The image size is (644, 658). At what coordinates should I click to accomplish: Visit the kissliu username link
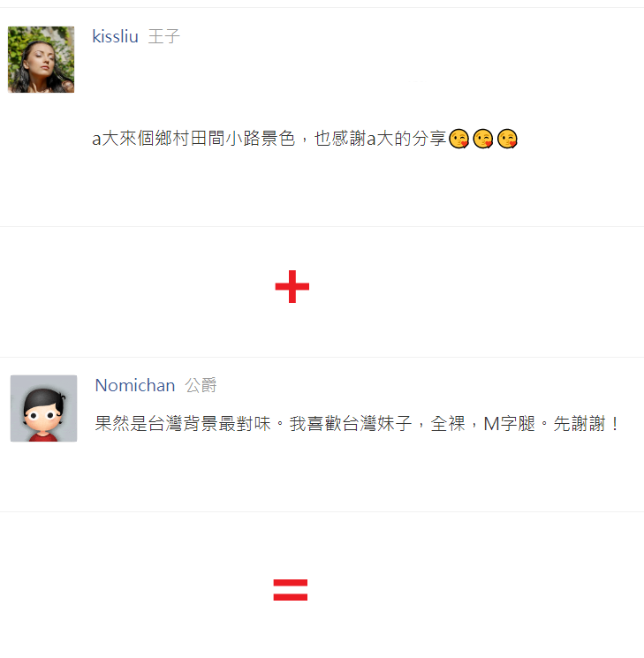click(x=115, y=36)
